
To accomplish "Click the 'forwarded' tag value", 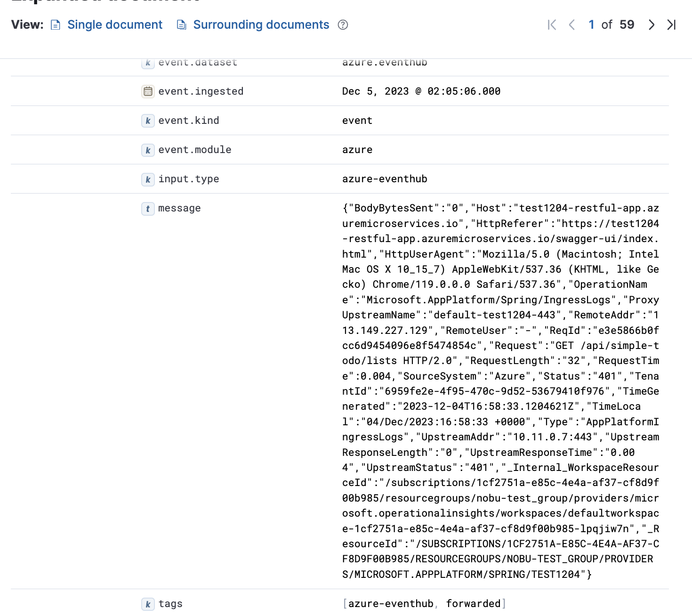I will click(473, 604).
